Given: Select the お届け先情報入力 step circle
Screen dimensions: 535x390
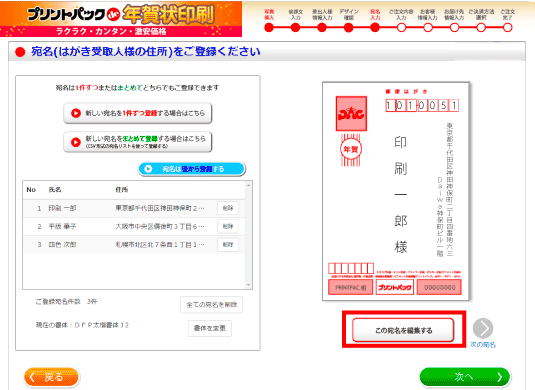Looking at the screenshot, I should coord(454,28).
